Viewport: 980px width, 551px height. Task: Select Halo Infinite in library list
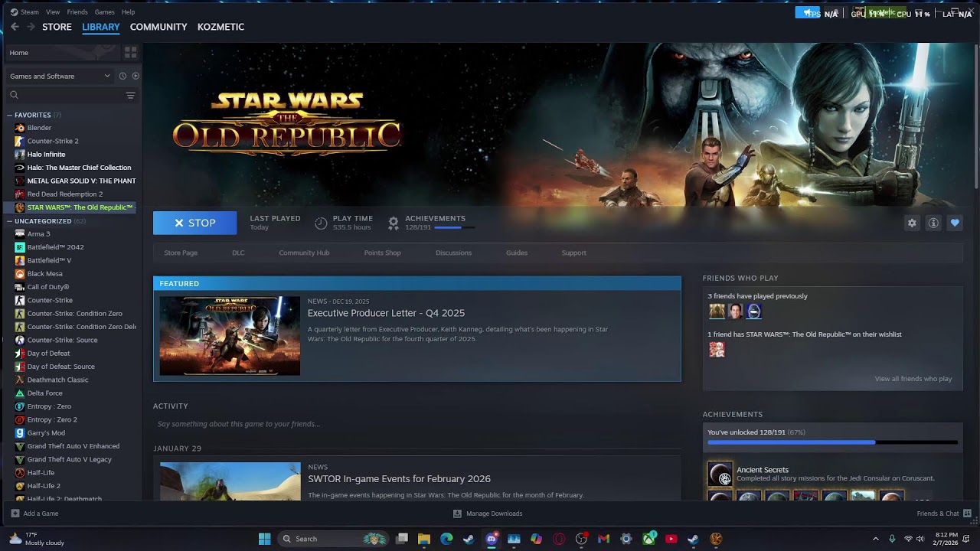46,154
